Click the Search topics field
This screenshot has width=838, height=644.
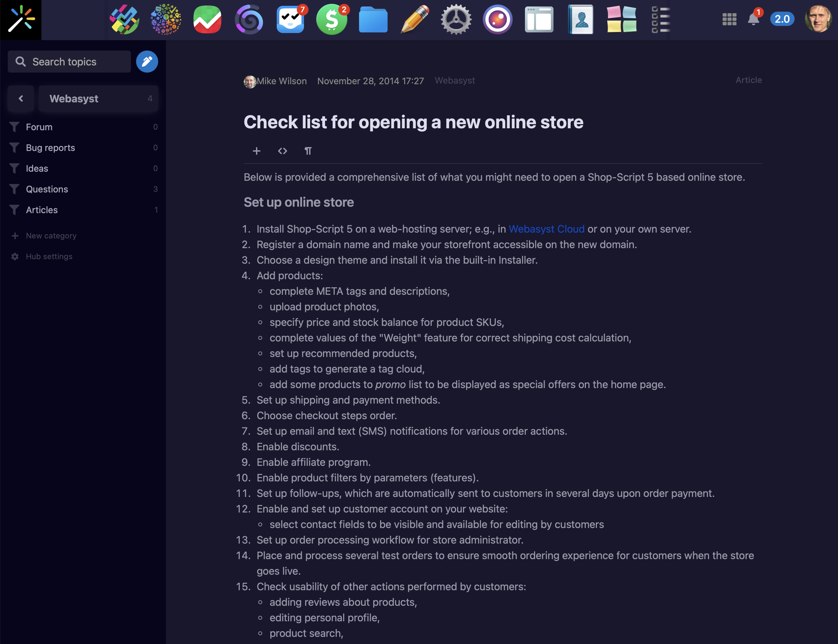coord(69,62)
